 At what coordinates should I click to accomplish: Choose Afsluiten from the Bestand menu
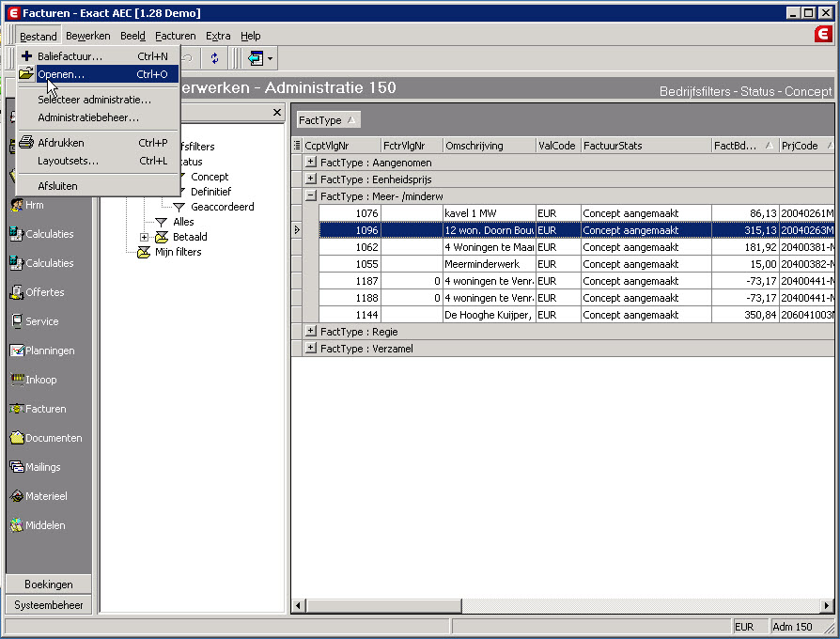click(98, 186)
